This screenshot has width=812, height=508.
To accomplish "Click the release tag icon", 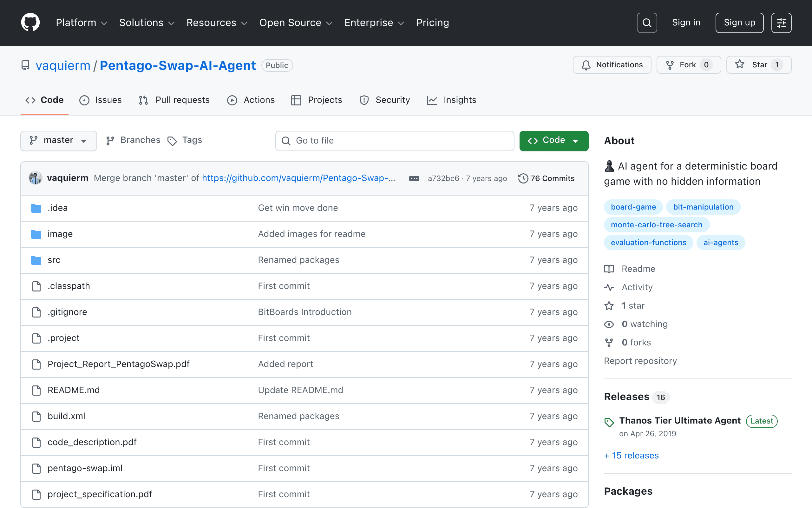I will tap(609, 422).
